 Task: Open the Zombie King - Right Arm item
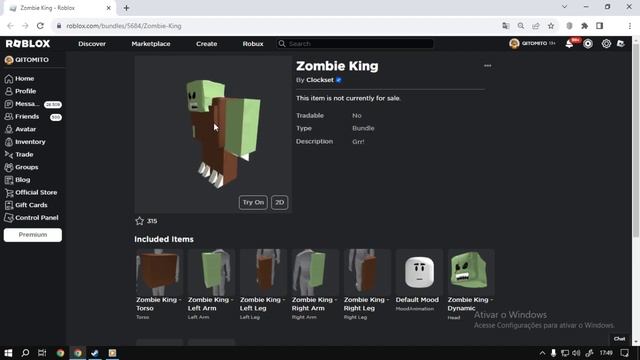point(315,284)
